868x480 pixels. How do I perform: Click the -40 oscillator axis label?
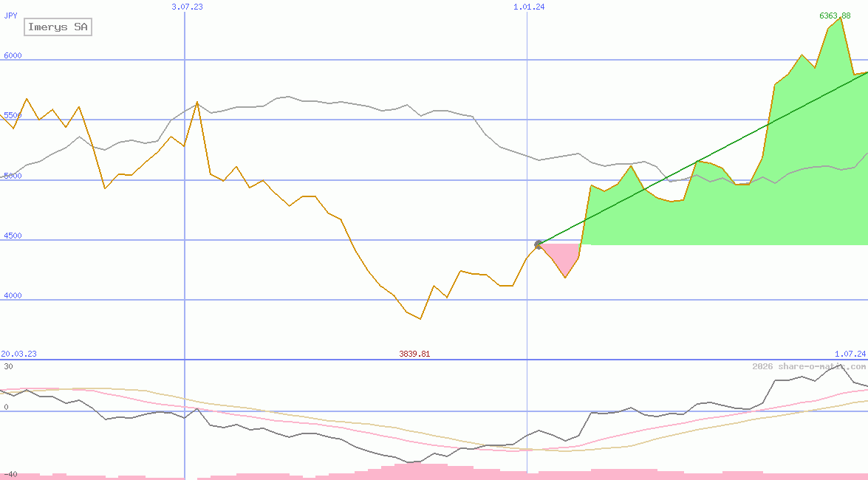(x=9, y=474)
